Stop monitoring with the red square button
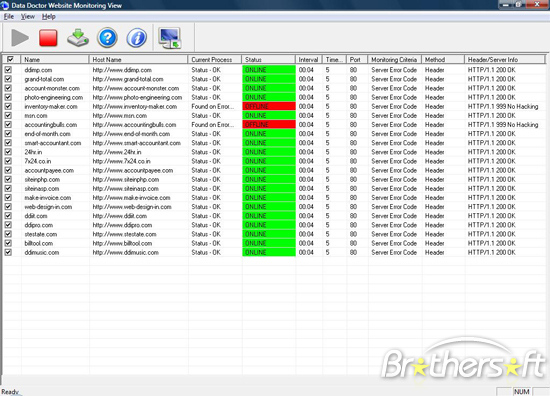550x396 pixels. pos(48,38)
